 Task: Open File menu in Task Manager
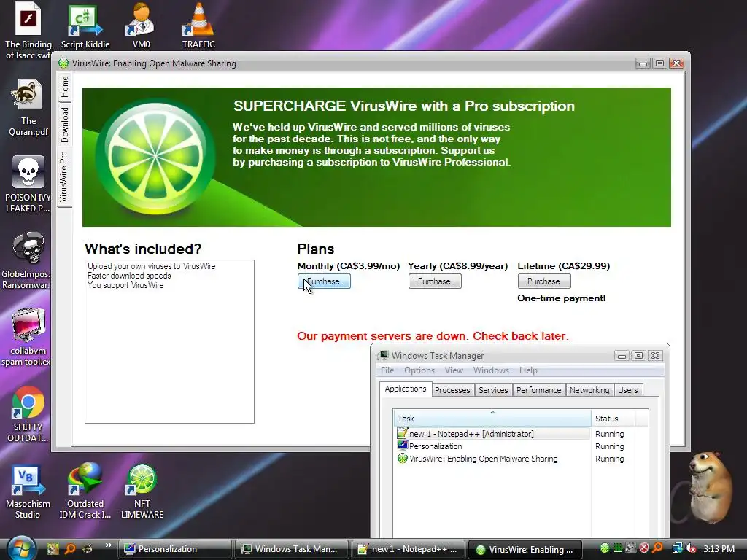click(387, 370)
